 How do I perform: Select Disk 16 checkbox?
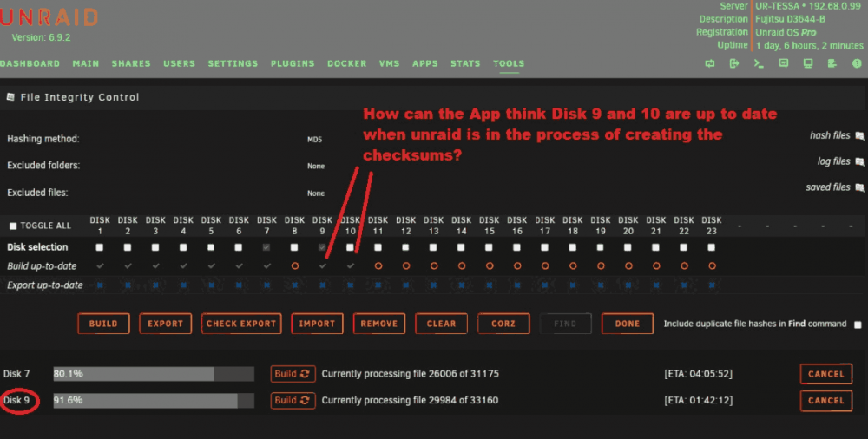point(516,247)
